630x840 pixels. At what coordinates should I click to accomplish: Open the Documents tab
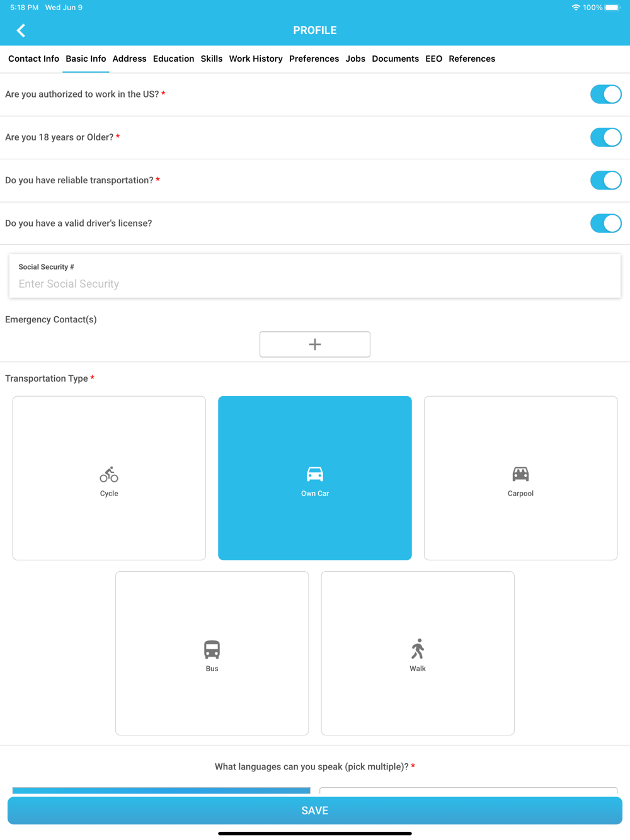click(x=395, y=59)
